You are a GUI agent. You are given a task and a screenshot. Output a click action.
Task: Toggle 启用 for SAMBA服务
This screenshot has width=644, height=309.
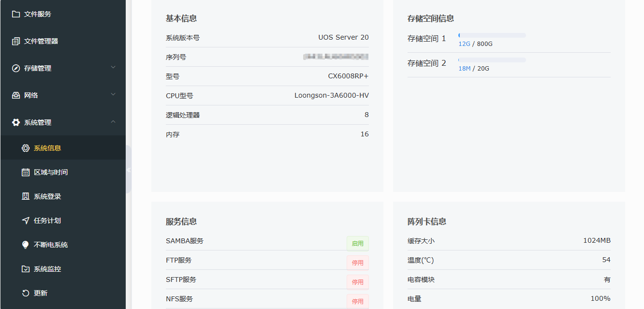click(358, 243)
